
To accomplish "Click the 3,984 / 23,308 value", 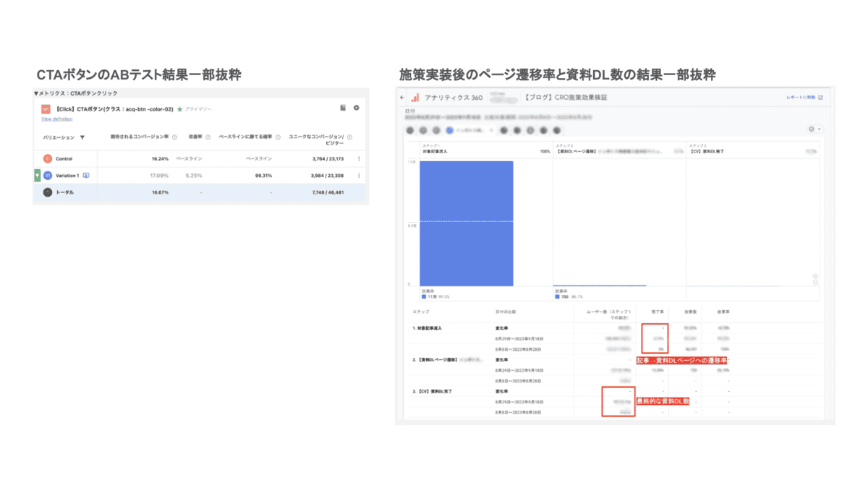I will tap(326, 175).
